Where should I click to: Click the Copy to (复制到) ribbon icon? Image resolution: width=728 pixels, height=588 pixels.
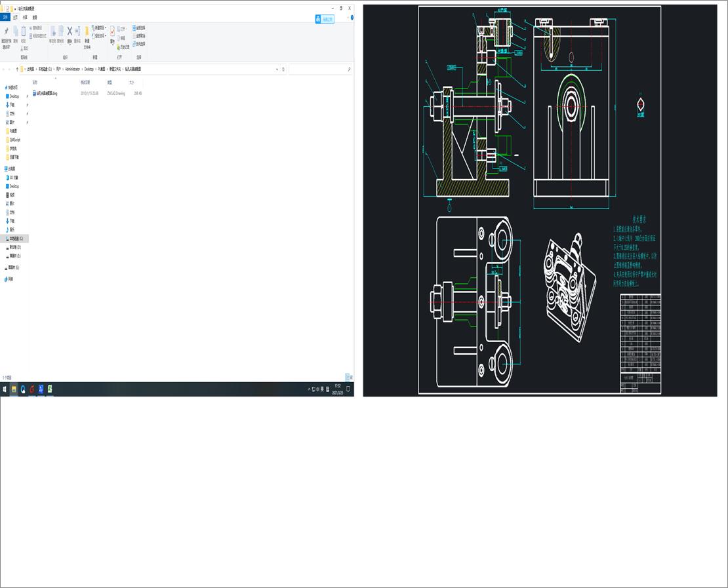click(x=61, y=31)
